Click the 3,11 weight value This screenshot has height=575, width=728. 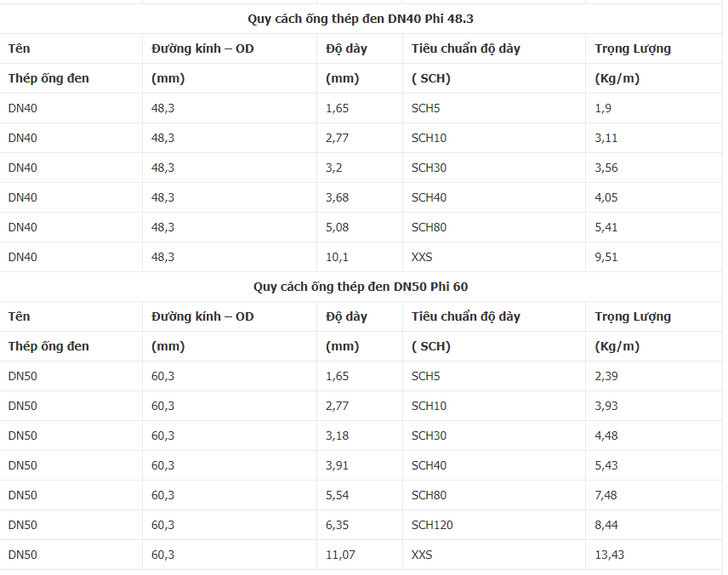click(606, 138)
